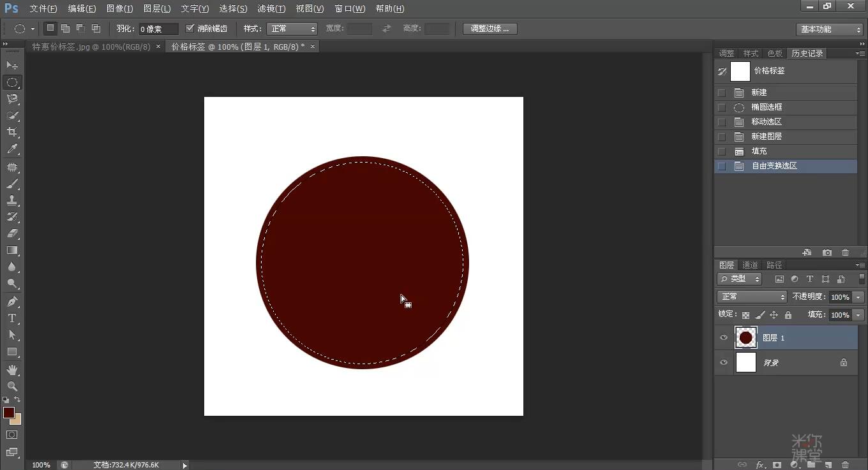Select the Zoom tool
This screenshot has width=868, height=470.
[13, 386]
